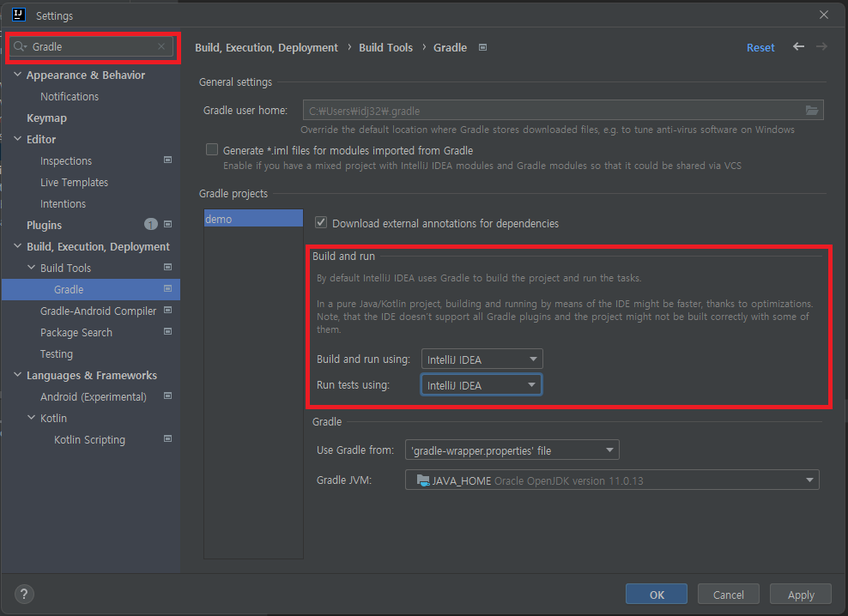
Task: Click the Apply button
Action: (801, 595)
